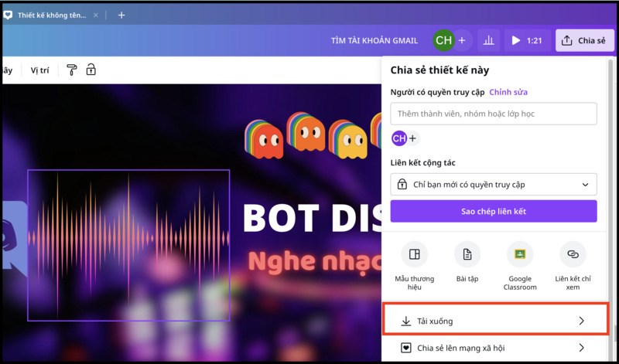The width and height of the screenshot is (619, 364).
Task: Open the Mẫu thương hiệu brand template icon
Action: (x=415, y=254)
